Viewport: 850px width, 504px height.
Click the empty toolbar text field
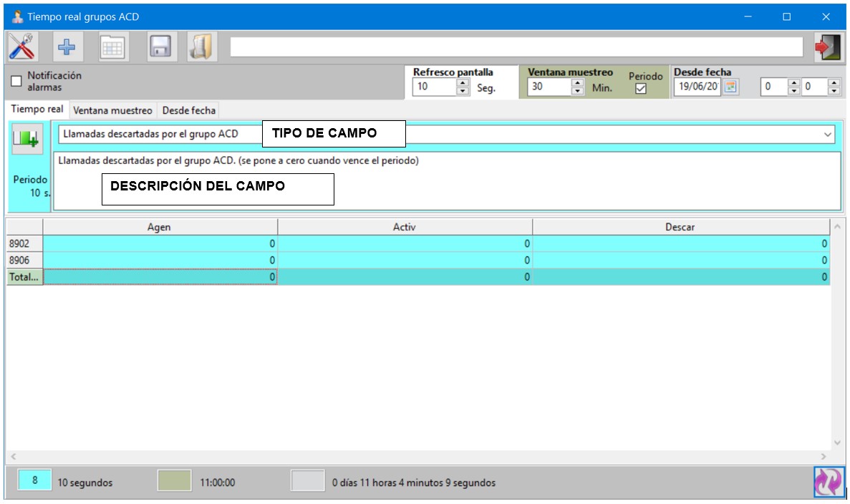pyautogui.click(x=516, y=47)
